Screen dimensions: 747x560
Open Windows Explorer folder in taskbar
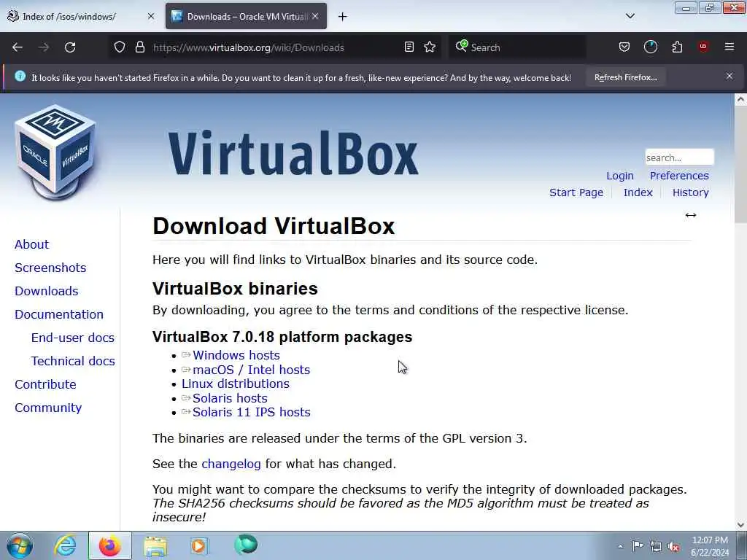point(155,546)
